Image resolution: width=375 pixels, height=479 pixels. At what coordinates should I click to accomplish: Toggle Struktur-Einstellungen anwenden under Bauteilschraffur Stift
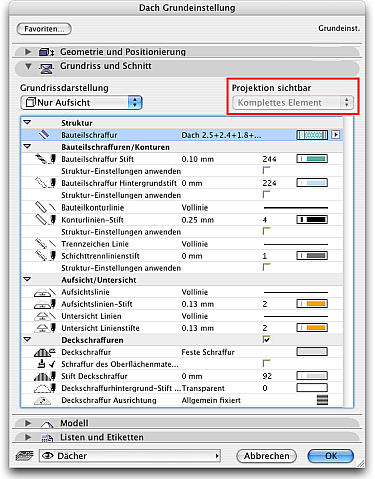(x=266, y=170)
